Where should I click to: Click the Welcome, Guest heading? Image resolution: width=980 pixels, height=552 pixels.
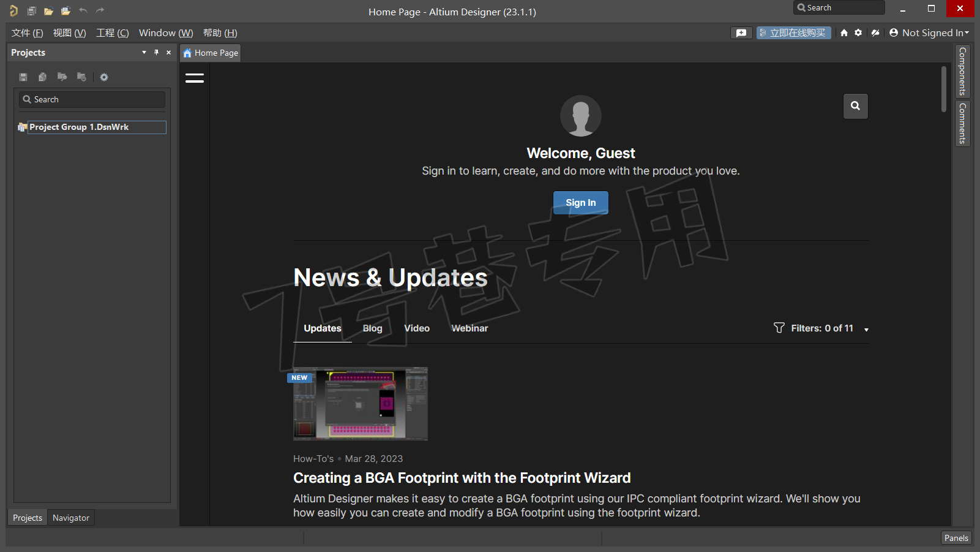[581, 153]
